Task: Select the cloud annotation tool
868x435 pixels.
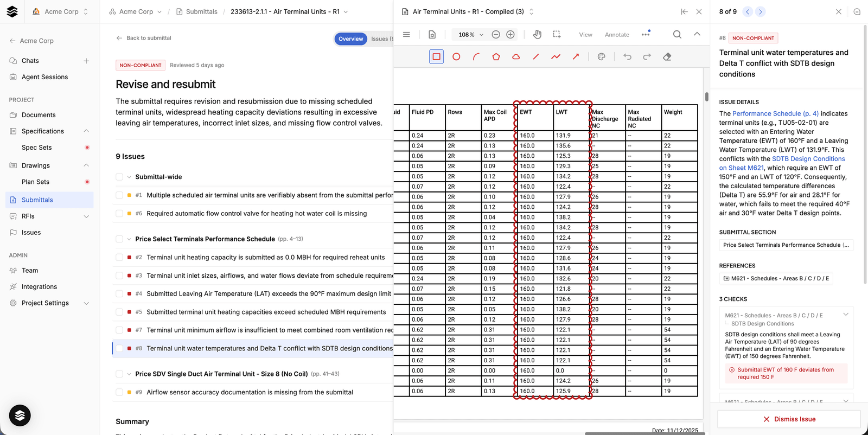Action: click(516, 56)
